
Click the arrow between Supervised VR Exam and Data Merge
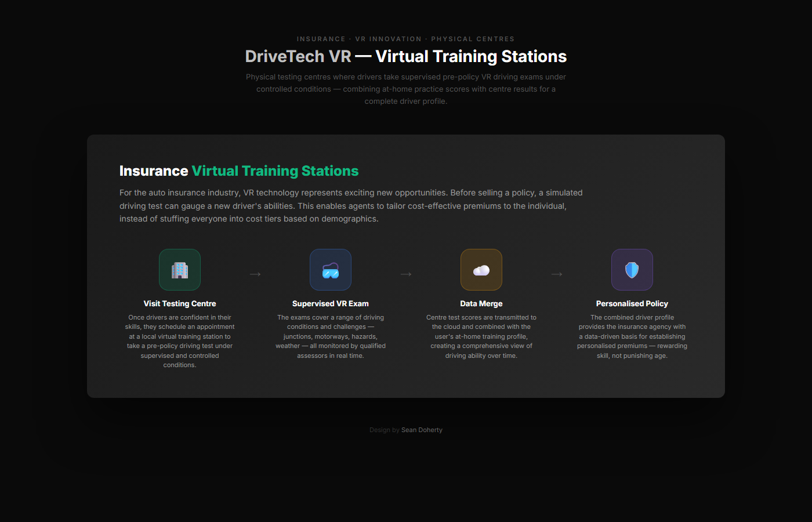(x=406, y=274)
